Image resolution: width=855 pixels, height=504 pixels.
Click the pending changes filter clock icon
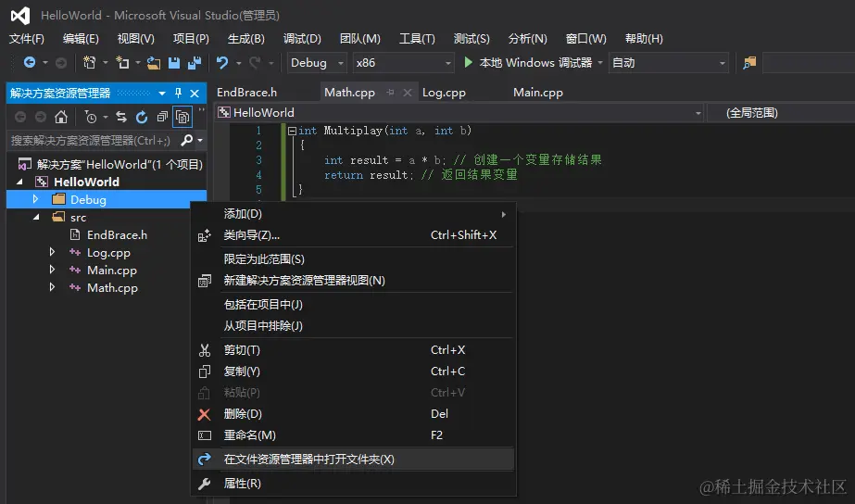pos(91,117)
